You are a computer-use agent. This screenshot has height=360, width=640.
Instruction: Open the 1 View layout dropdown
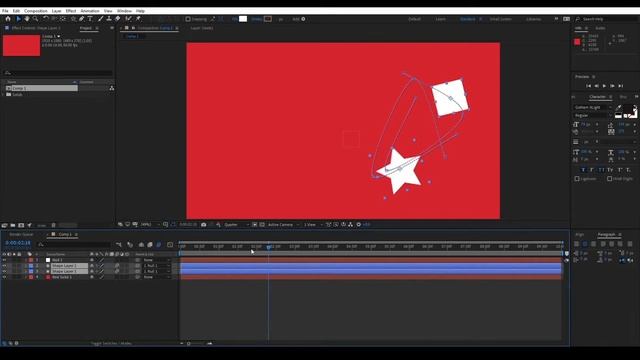(x=313, y=224)
